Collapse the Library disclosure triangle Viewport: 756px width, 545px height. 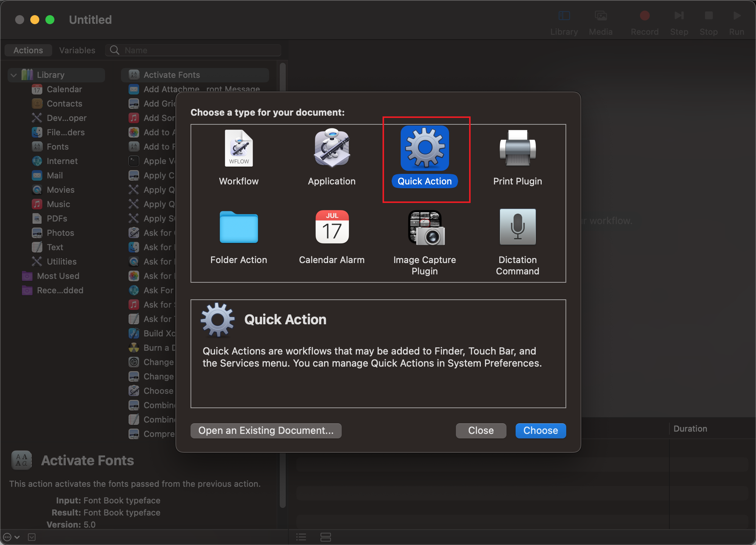click(x=14, y=75)
